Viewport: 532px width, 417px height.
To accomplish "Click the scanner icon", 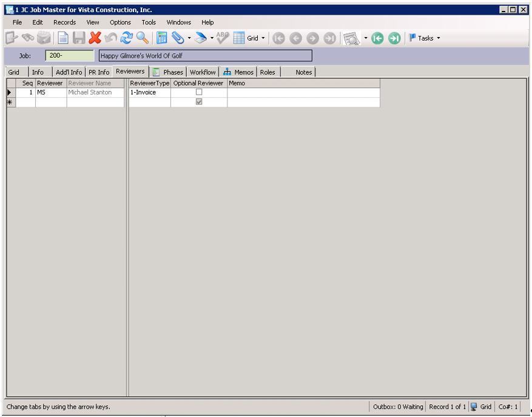I will click(x=201, y=38).
